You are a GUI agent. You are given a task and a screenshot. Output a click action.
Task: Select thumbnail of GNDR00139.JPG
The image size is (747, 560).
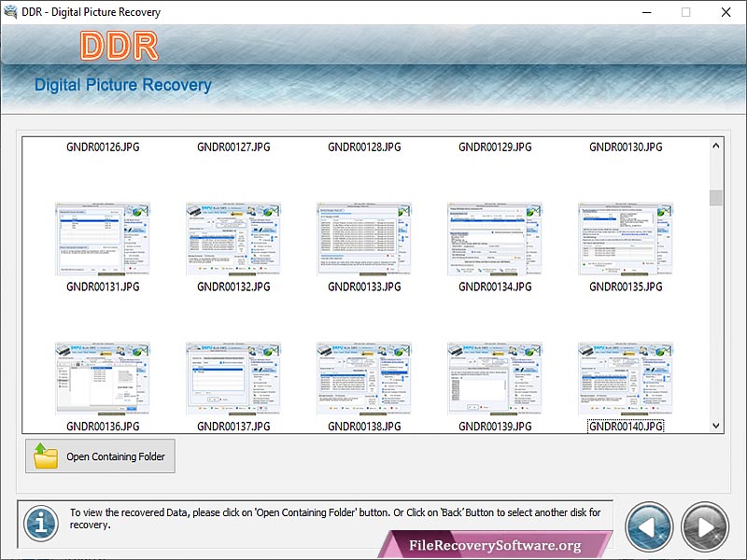point(495,379)
